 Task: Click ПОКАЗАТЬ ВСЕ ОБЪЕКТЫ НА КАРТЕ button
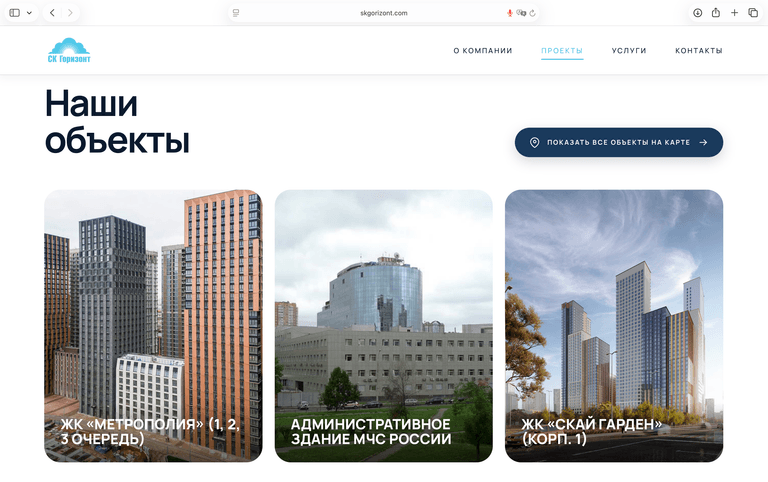(x=619, y=142)
